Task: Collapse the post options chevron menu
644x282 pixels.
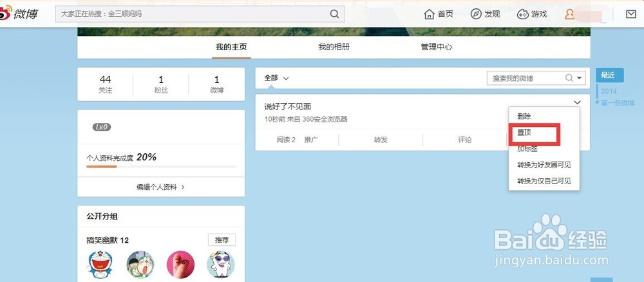Action: point(577,102)
